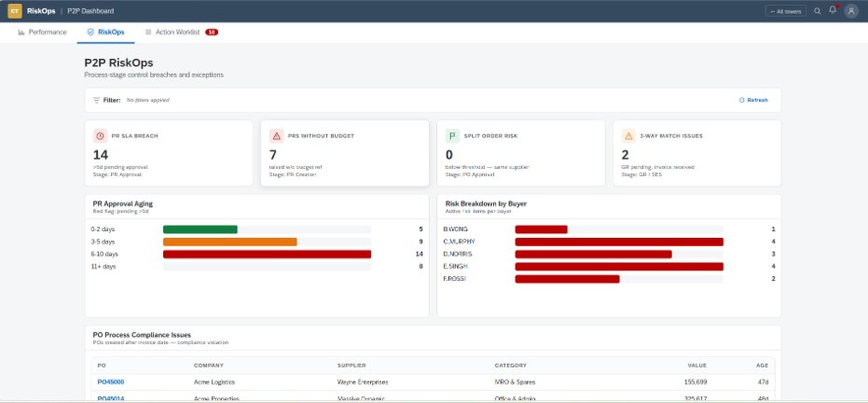
Task: Switch to the Performance tab
Action: click(42, 32)
